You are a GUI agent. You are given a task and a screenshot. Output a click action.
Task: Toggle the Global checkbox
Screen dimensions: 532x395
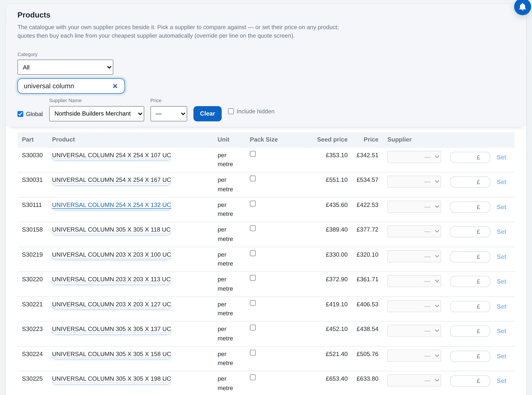pos(21,114)
